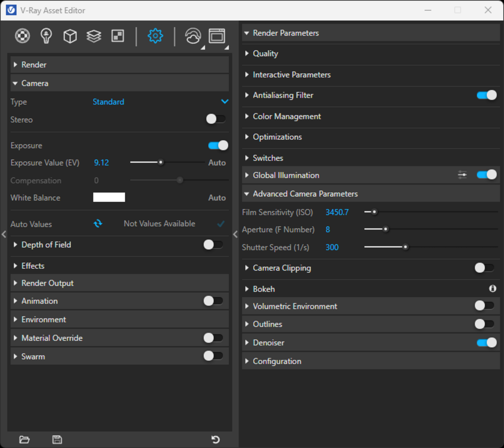Click the Auto Values refresh arrows icon
The width and height of the screenshot is (504, 448).
click(98, 223)
